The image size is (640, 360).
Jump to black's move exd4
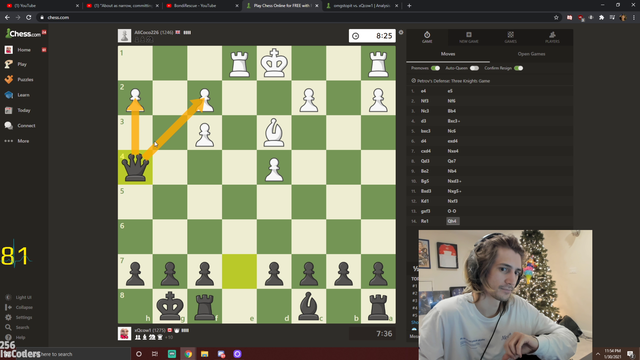[x=452, y=141]
